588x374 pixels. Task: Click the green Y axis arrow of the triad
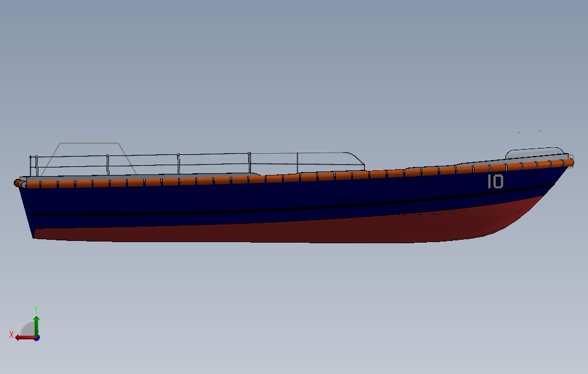tap(36, 326)
